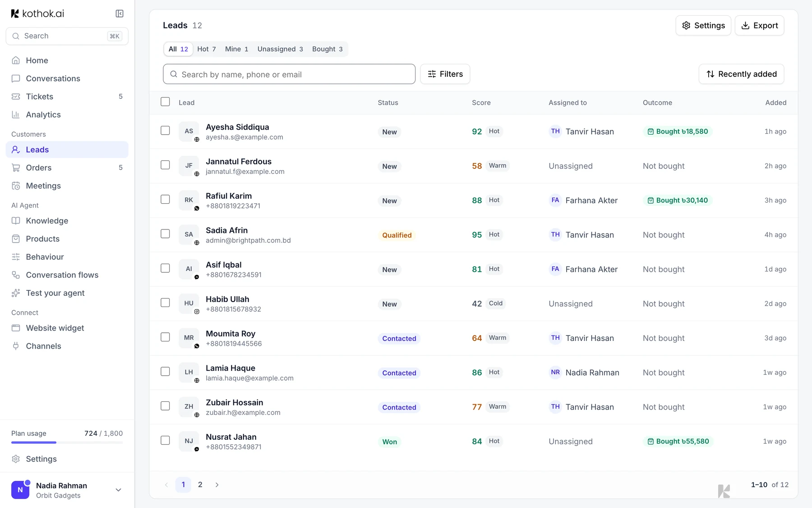Viewport: 812px width, 508px height.
Task: Show the Bought leads tab
Action: coord(328,49)
